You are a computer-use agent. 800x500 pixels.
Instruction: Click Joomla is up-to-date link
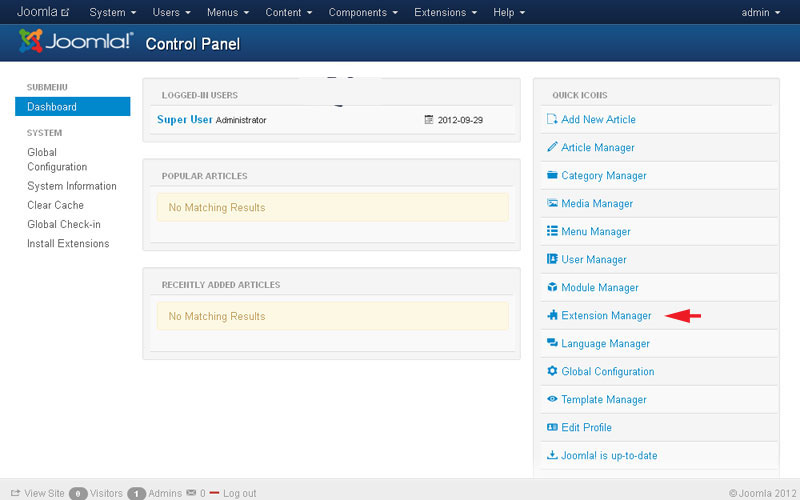click(609, 456)
